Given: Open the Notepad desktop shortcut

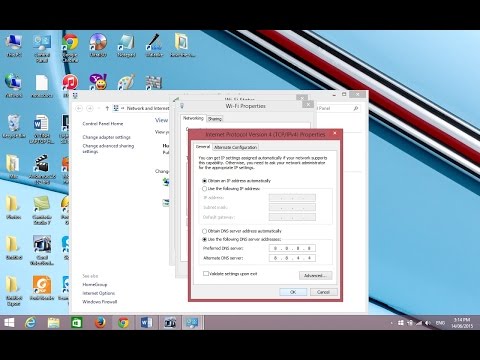Looking at the screenshot, I should click(126, 46).
